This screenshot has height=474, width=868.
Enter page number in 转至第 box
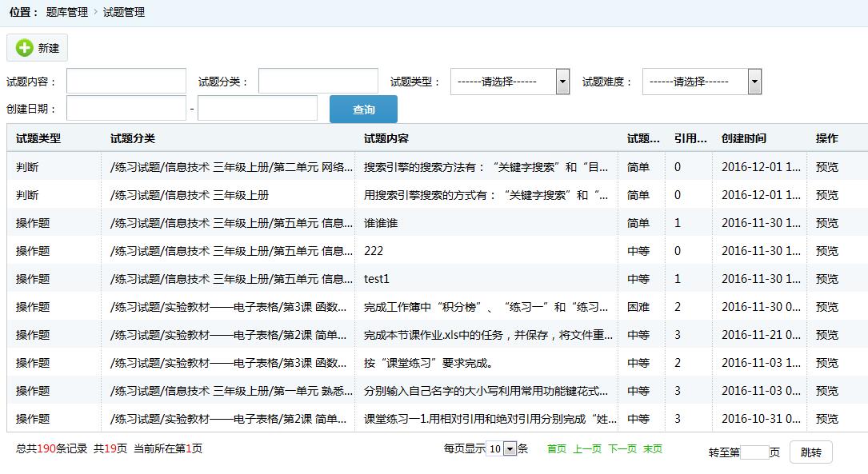[x=754, y=452]
